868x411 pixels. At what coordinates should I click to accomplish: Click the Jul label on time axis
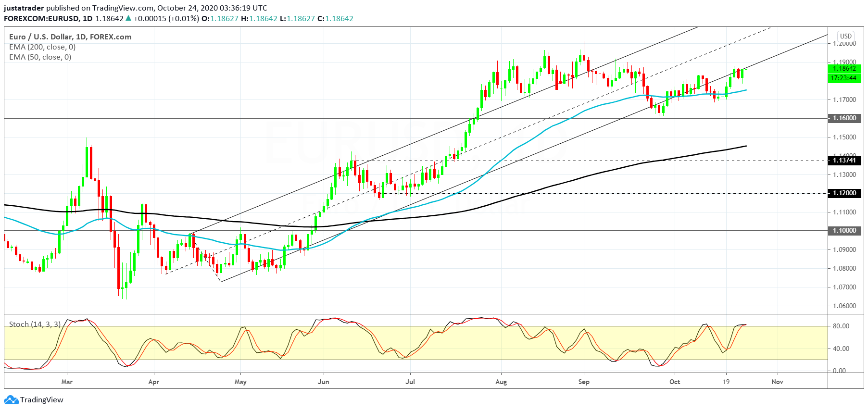pyautogui.click(x=410, y=382)
